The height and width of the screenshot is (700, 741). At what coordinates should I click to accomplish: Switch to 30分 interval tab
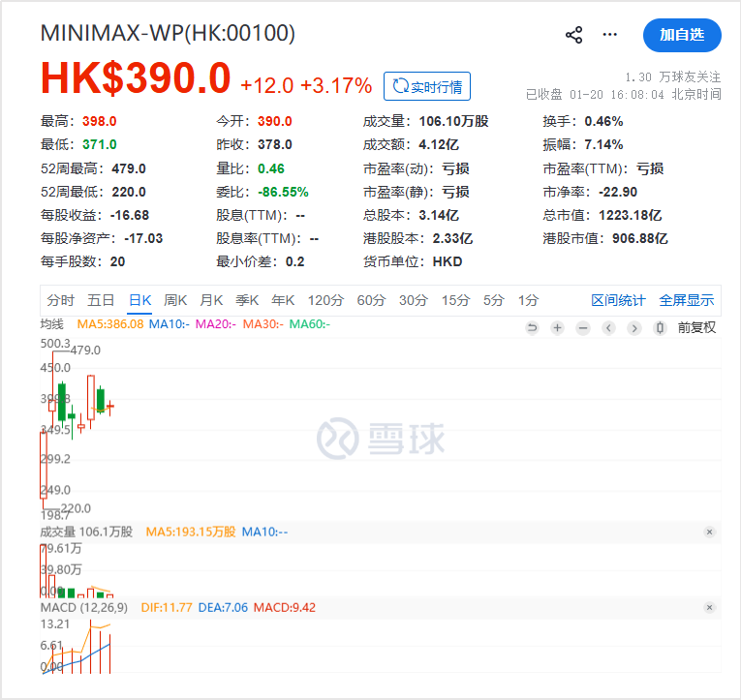tap(414, 300)
